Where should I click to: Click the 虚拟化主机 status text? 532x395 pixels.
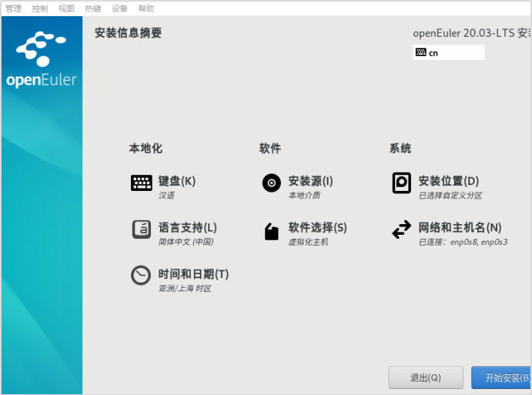point(309,242)
